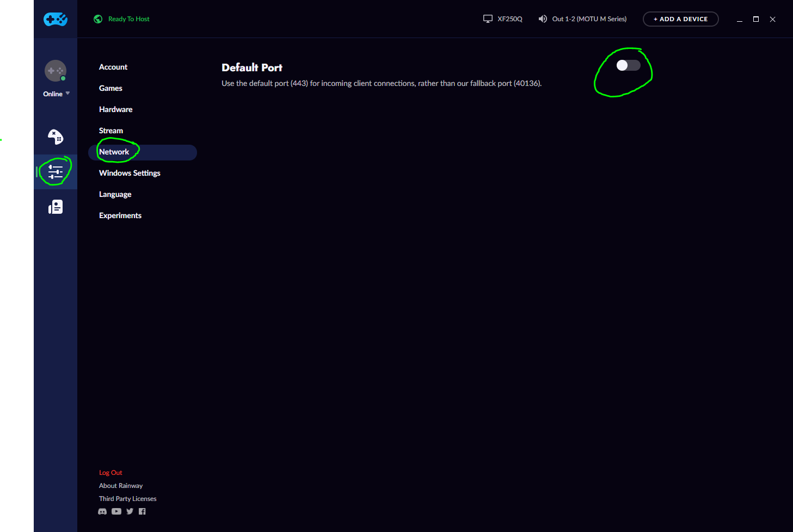Open the Hardware settings section
The width and height of the screenshot is (793, 532).
click(x=115, y=109)
